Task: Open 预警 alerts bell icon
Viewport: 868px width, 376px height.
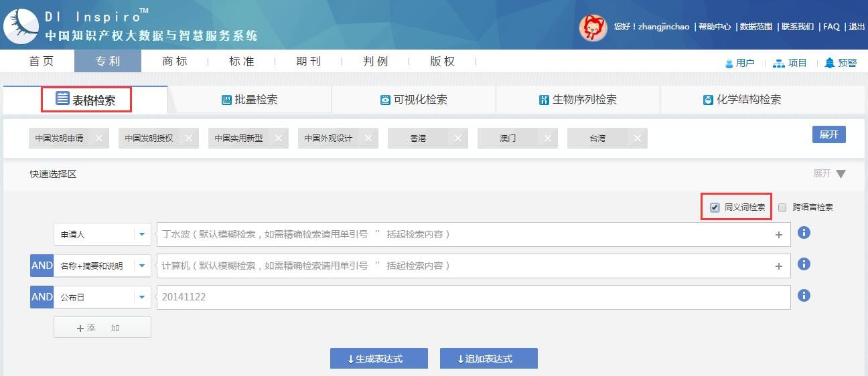Action: 830,63
